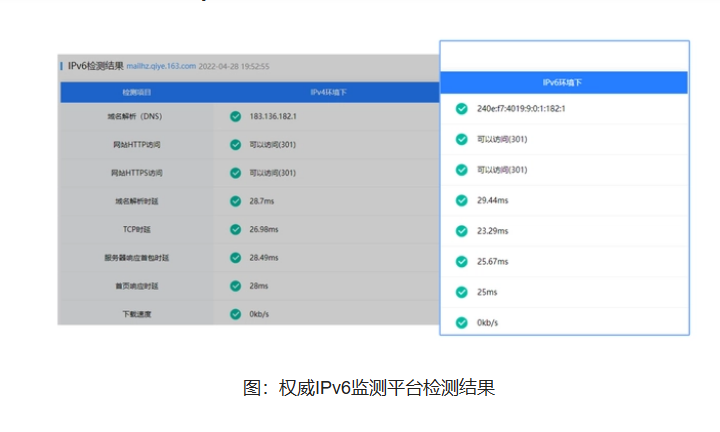
Task: Click the check icon next to 28ms
Action: pyautogui.click(x=236, y=286)
